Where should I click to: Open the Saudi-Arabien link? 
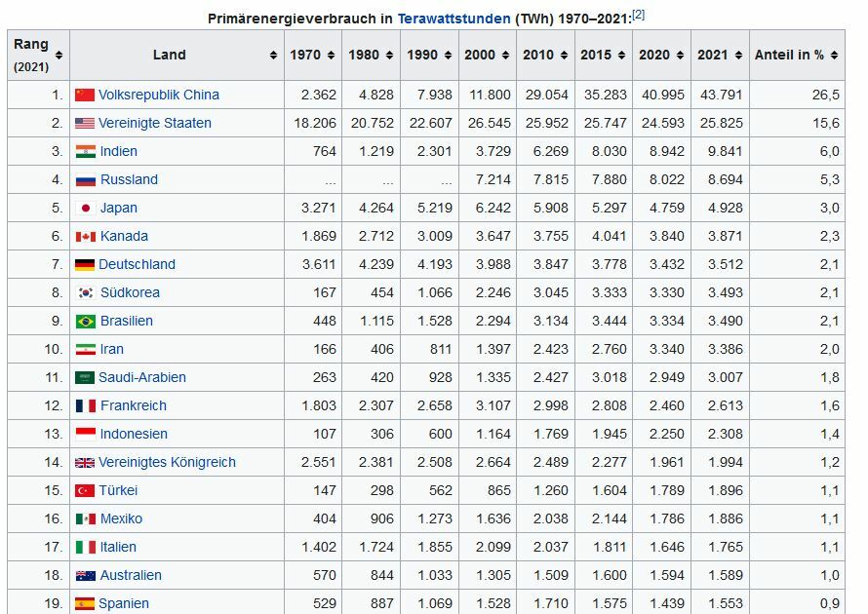142,377
